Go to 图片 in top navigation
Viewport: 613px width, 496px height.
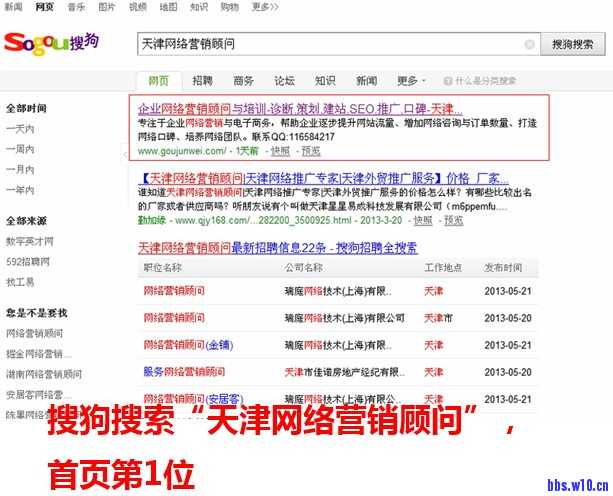tap(106, 7)
